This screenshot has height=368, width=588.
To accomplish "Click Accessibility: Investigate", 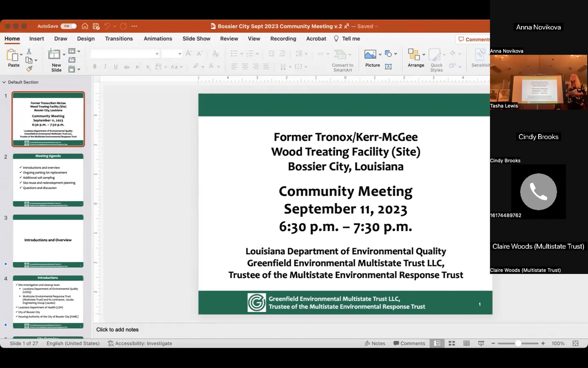I will click(x=140, y=343).
